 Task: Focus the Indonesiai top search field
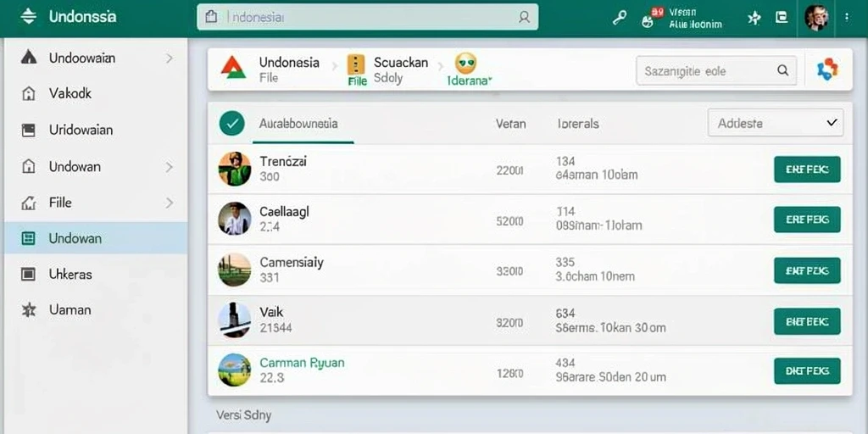pos(368,17)
